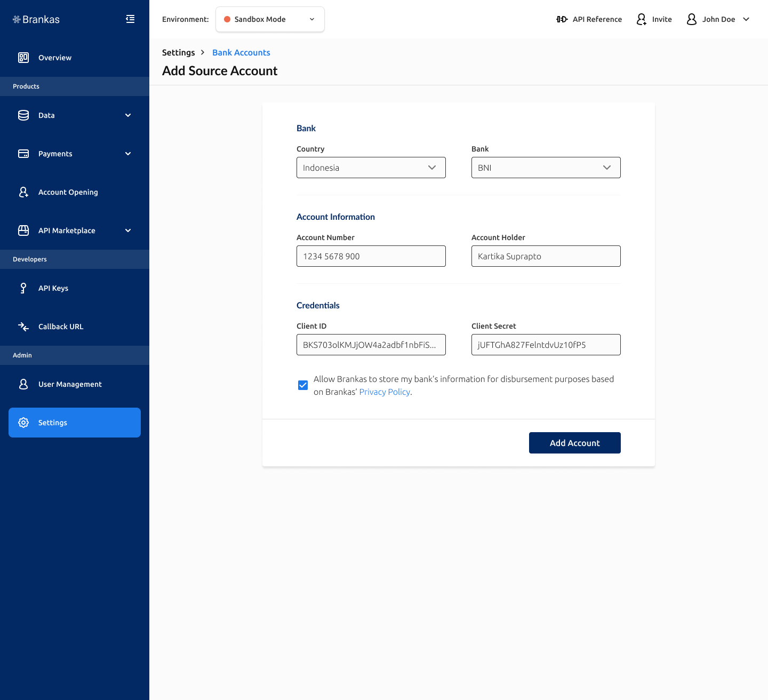The height and width of the screenshot is (700, 768).
Task: Open the Bank dropdown showing BNI
Action: pyautogui.click(x=546, y=168)
